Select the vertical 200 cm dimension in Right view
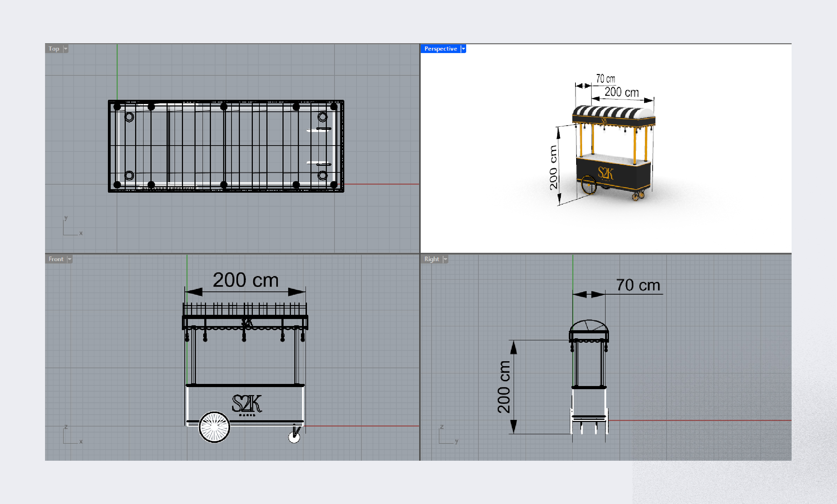Viewport: 837px width, 504px height. coord(504,387)
